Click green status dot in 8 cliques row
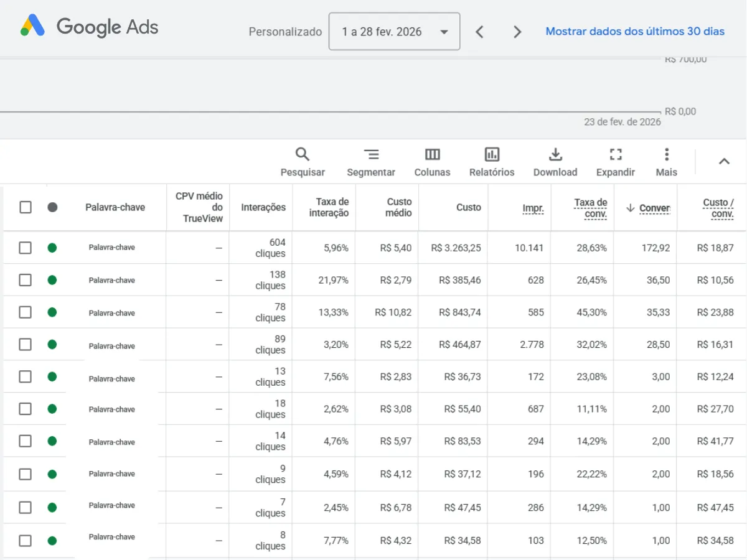 pyautogui.click(x=52, y=541)
